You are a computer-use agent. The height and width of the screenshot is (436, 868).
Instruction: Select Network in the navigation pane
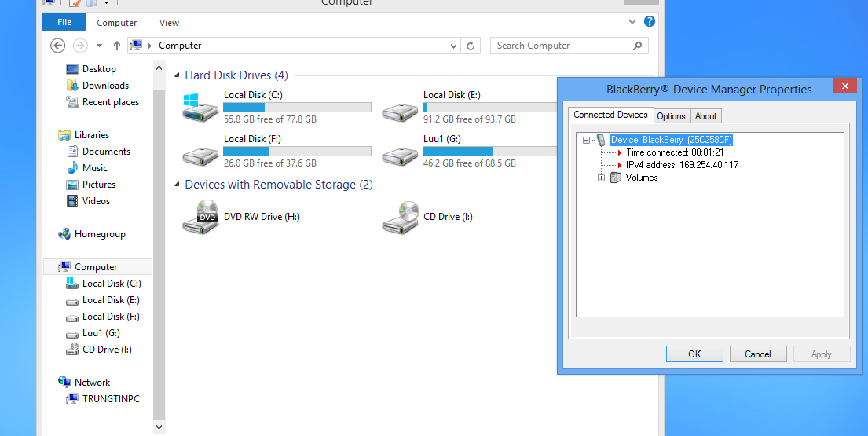93,383
